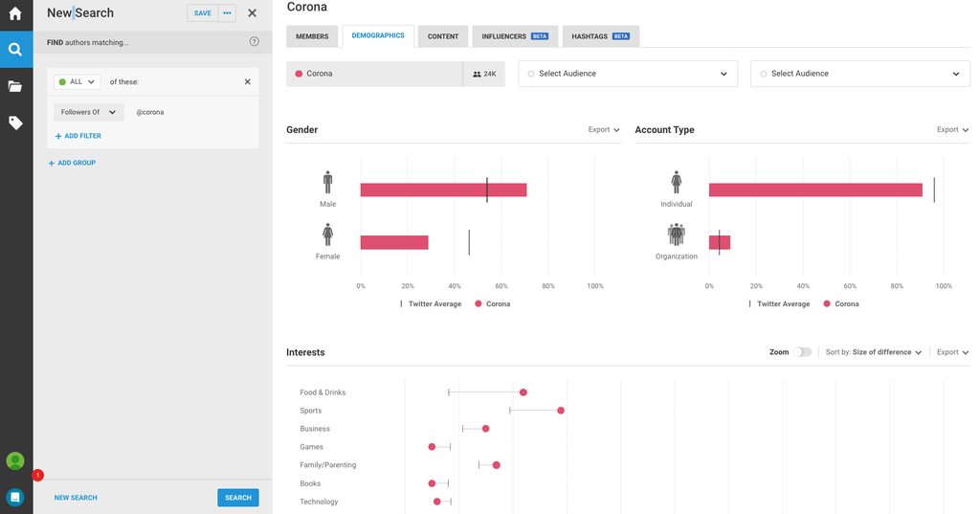Open the Followers Of filter dropdown
Image resolution: width=980 pixels, height=514 pixels.
88,112
